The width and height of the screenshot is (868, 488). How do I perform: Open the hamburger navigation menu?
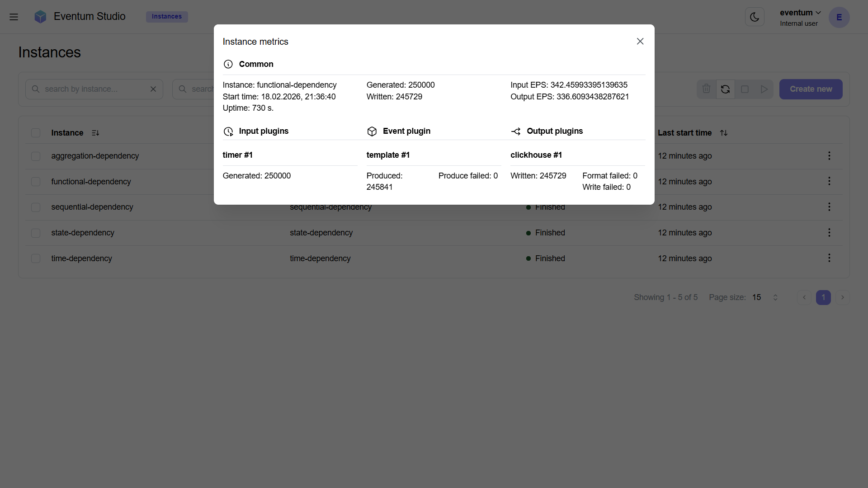[x=14, y=17]
